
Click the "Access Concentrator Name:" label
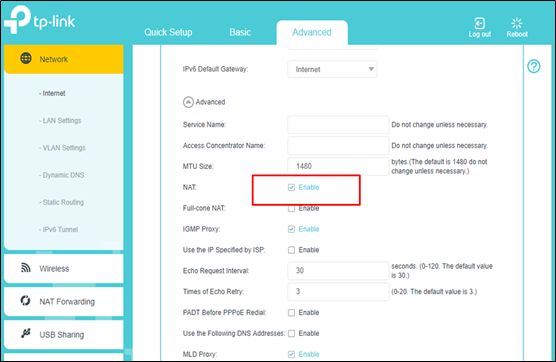point(224,146)
